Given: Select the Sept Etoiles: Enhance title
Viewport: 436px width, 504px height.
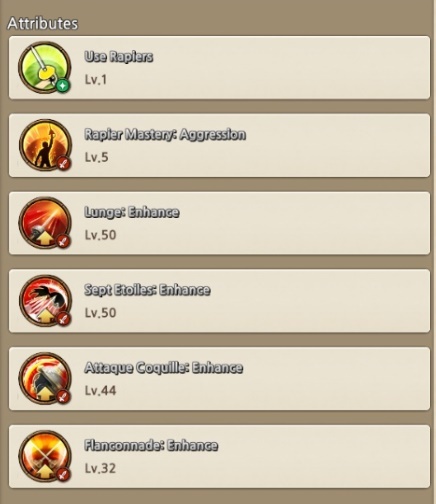Looking at the screenshot, I should pos(147,290).
